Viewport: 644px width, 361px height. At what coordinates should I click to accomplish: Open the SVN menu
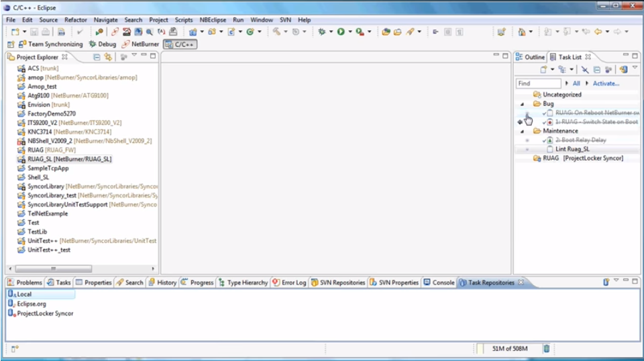pos(286,19)
